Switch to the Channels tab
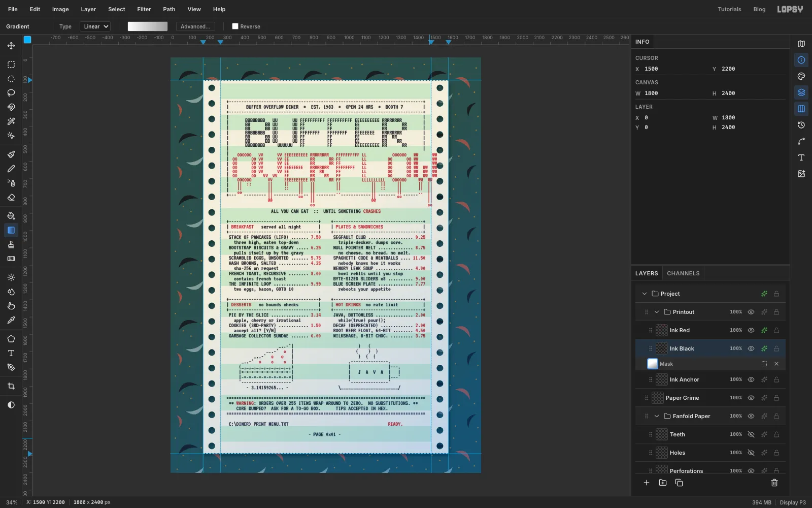 (x=683, y=273)
